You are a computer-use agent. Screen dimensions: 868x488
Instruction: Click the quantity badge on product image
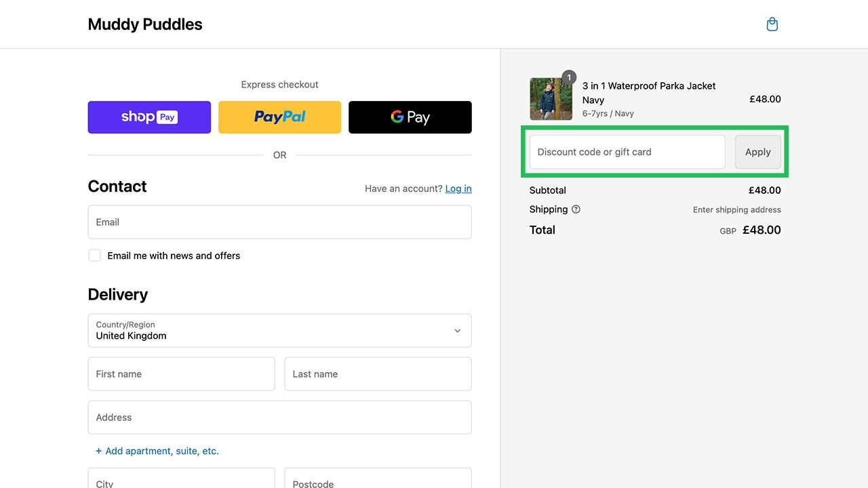[x=569, y=77]
